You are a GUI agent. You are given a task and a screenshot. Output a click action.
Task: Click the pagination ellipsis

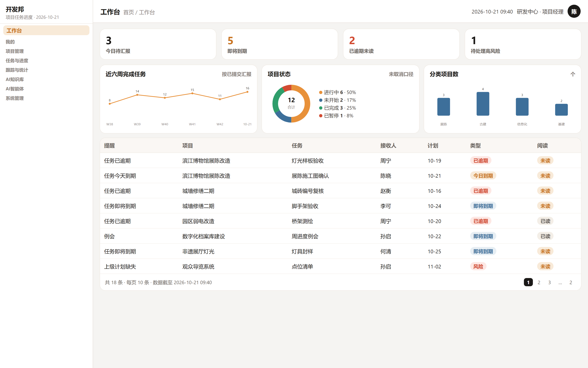pos(560,282)
